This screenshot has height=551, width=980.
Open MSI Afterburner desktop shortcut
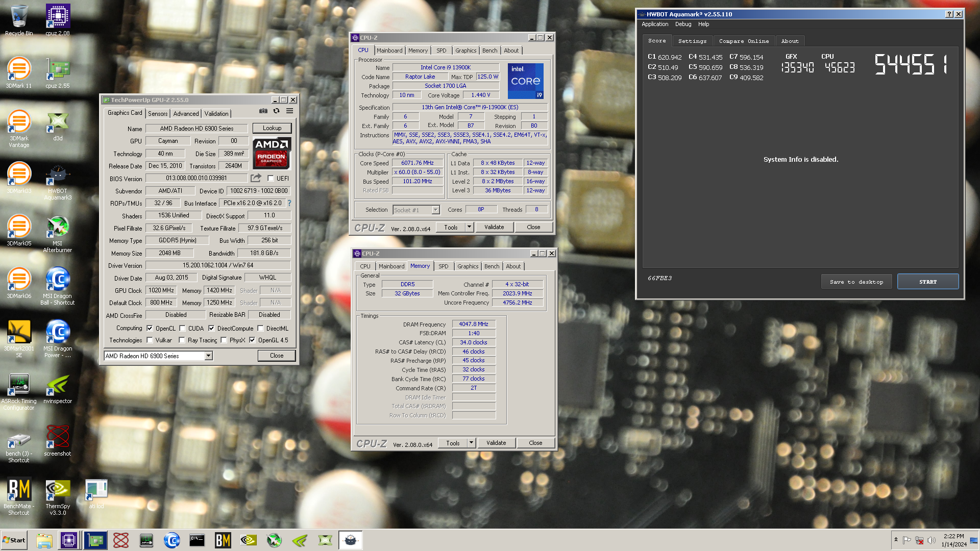point(58,234)
